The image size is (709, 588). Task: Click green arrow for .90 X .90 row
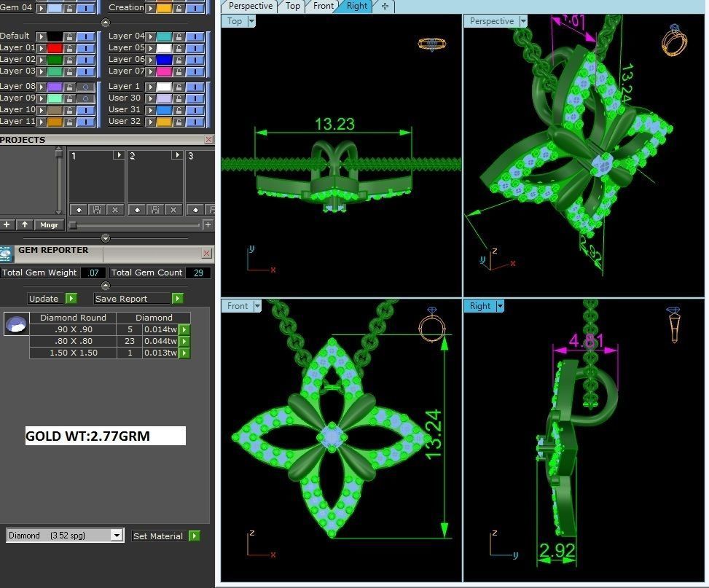(184, 330)
